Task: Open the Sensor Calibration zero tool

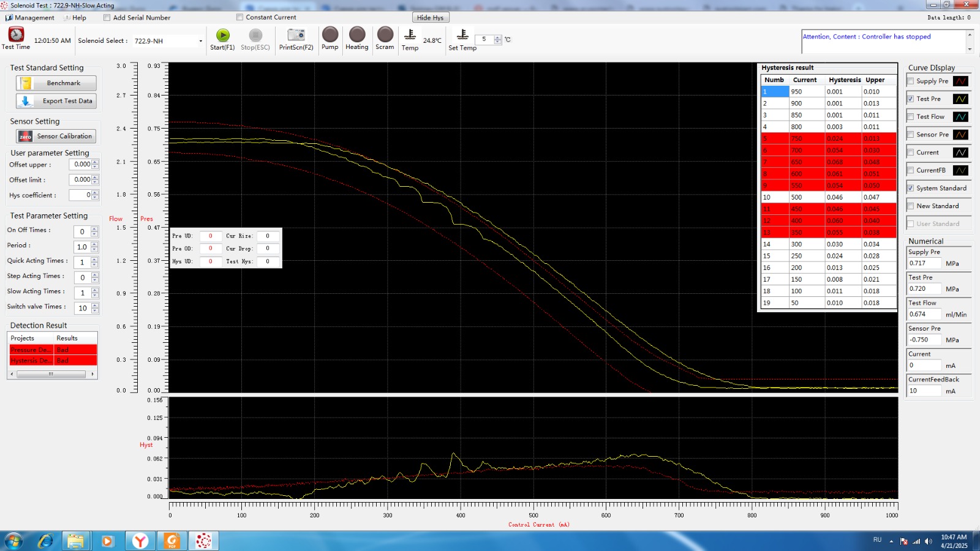Action: click(x=56, y=136)
